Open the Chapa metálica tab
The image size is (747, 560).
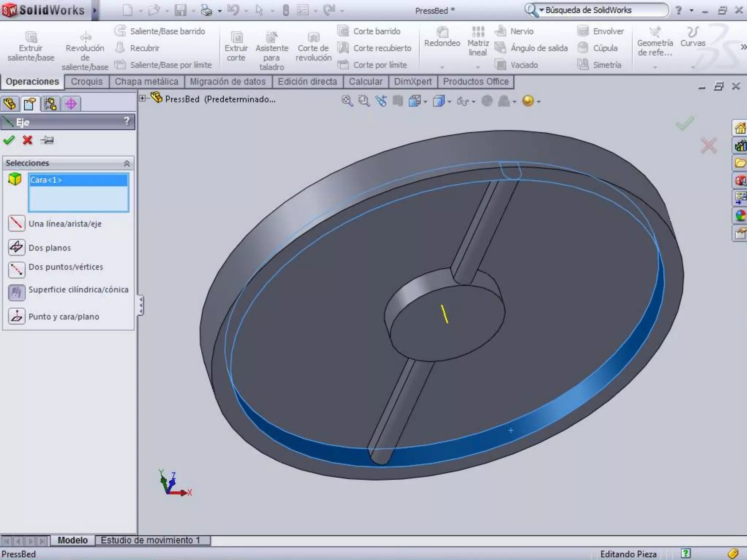click(147, 82)
